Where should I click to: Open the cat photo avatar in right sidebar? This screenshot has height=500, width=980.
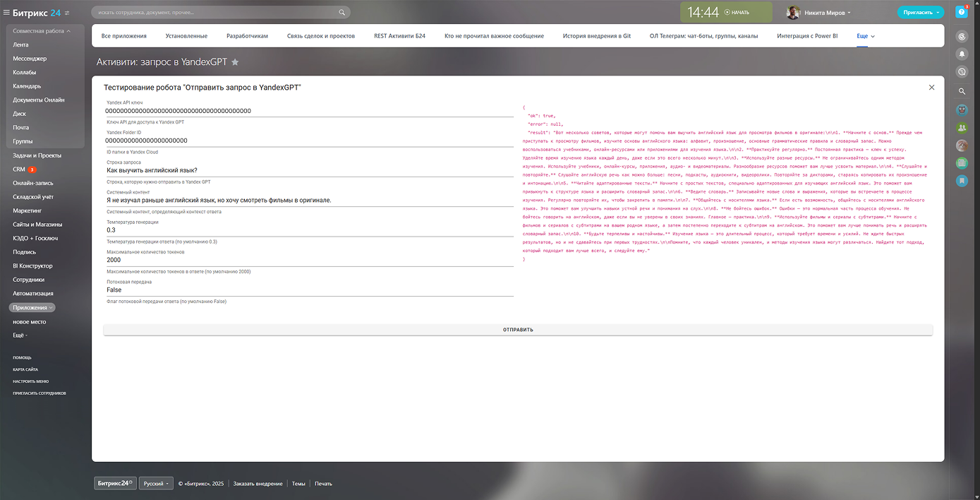point(962,145)
